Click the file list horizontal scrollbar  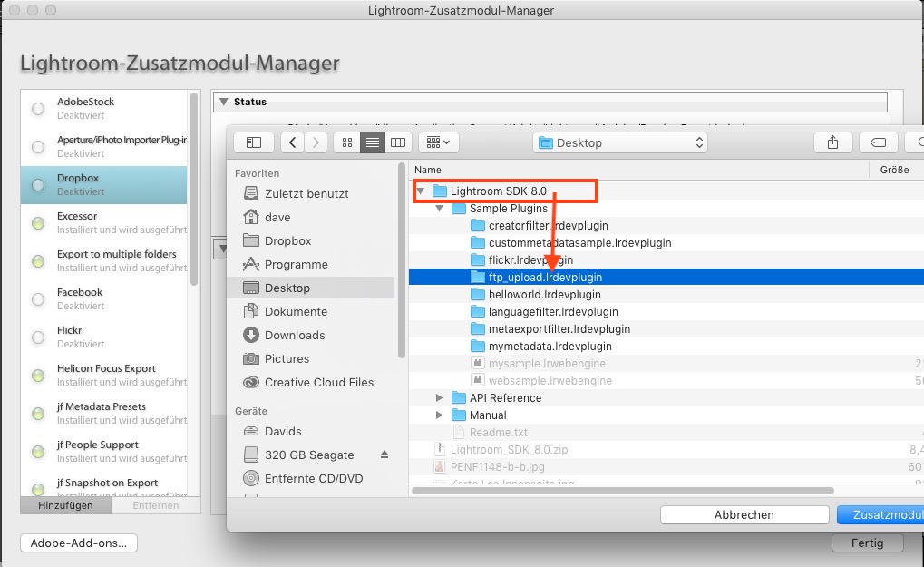pos(623,491)
